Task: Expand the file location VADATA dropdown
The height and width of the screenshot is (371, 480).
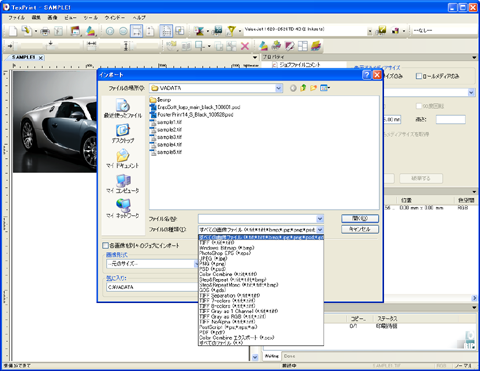Action: pos(279,88)
